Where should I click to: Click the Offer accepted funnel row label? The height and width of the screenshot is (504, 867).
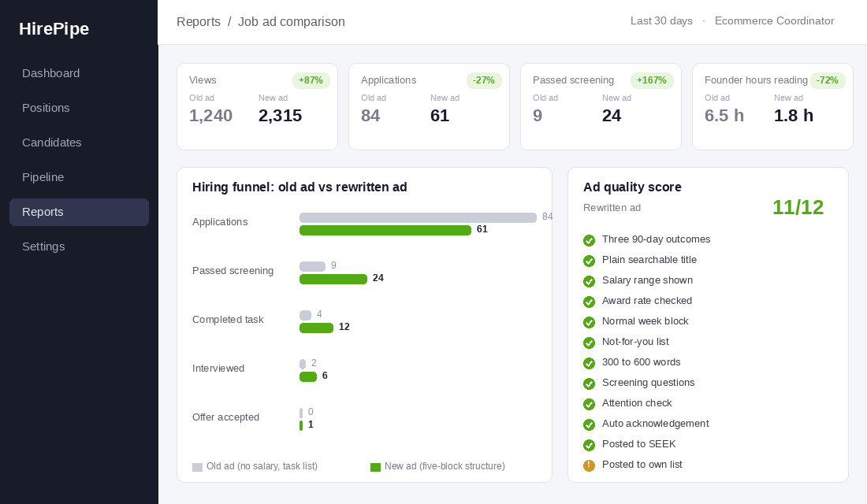[x=225, y=417]
